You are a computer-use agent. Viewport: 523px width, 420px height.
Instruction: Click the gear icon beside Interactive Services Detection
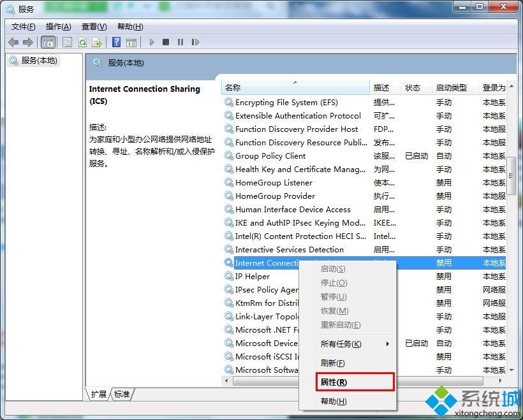(x=229, y=249)
